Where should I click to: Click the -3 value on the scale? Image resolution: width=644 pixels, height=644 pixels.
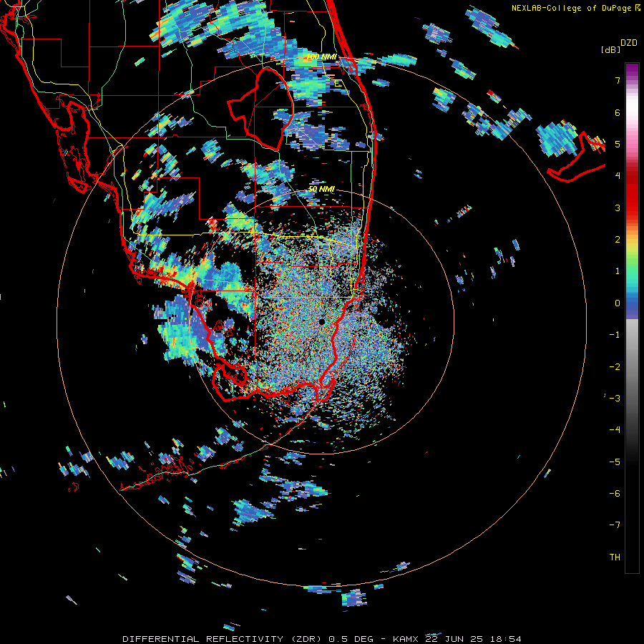pos(615,399)
